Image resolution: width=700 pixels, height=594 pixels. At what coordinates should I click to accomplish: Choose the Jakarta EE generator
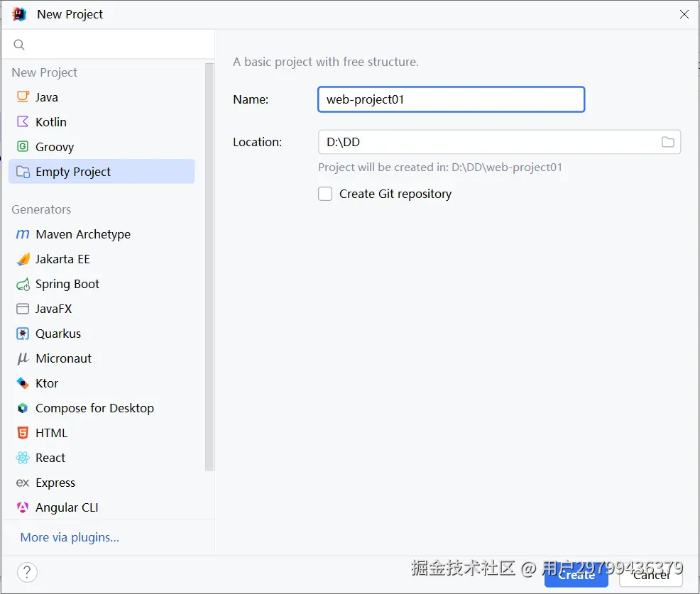click(x=102, y=259)
